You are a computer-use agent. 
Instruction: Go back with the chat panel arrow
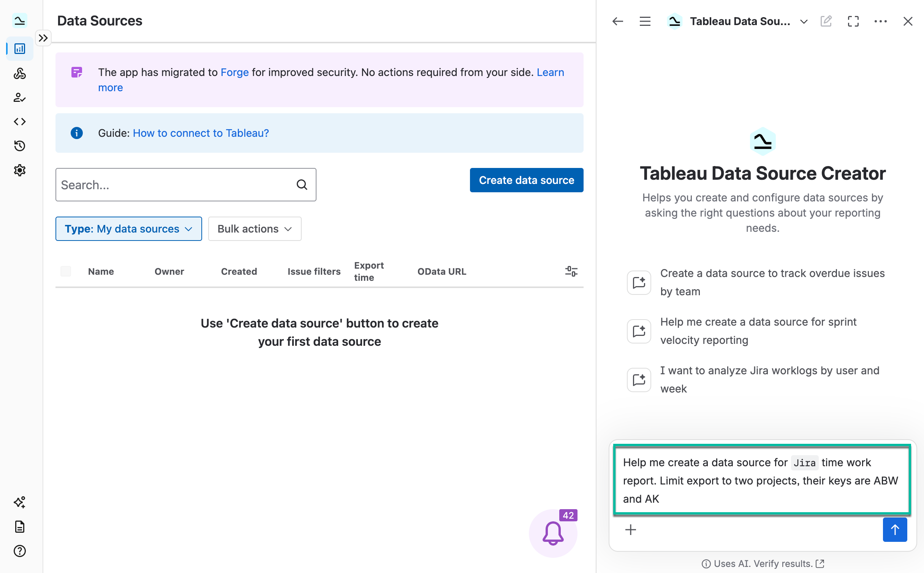618,21
